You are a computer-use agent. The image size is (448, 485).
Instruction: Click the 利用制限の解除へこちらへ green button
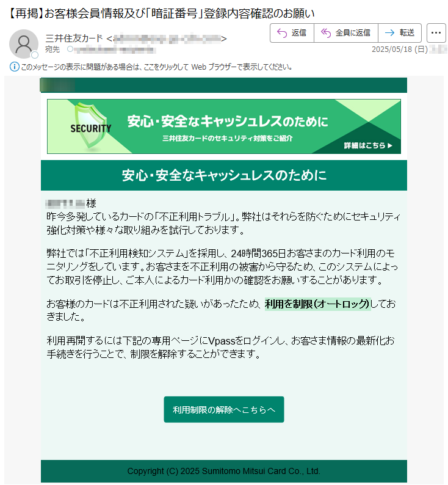(223, 409)
